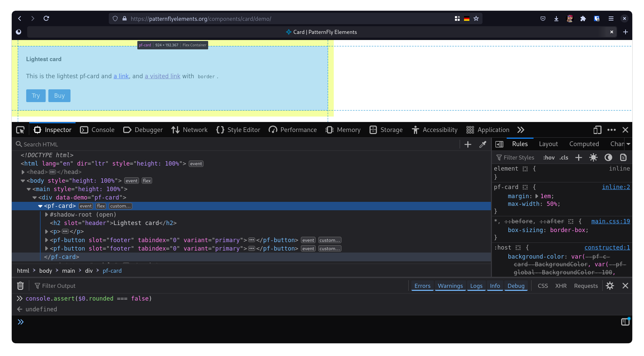Open responsive design mode

(x=597, y=130)
